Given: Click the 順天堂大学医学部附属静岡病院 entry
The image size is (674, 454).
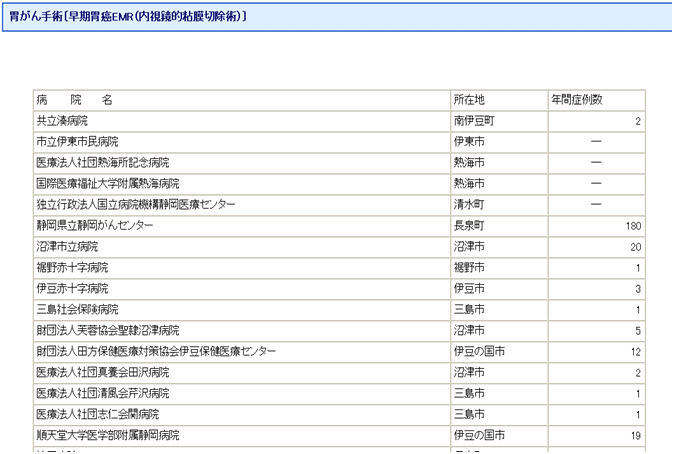Looking at the screenshot, I should pos(107,436).
